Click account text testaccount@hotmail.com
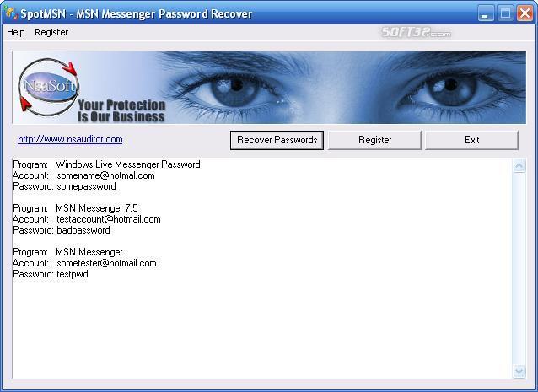This screenshot has width=538, height=392. pyautogui.click(x=109, y=219)
